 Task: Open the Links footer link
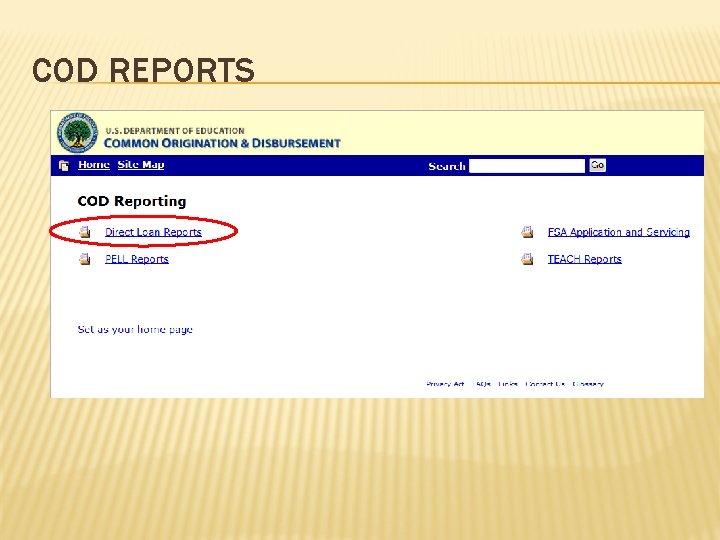(x=508, y=384)
